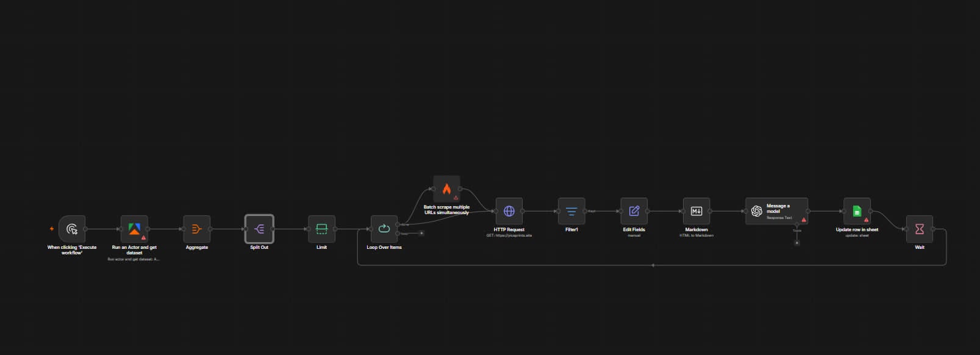Open the Loop Over Items node
The image size is (980, 355).
click(x=384, y=229)
